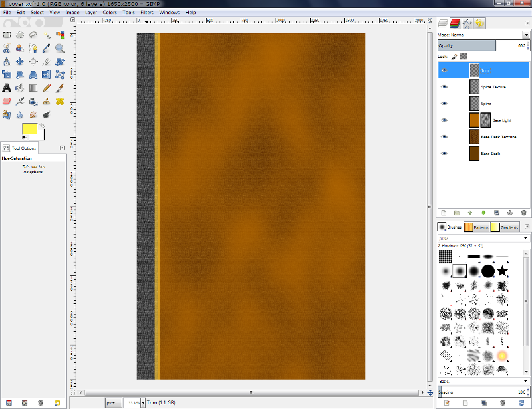
Task: Toggle visibility of Spine Texture layer
Action: click(444, 87)
